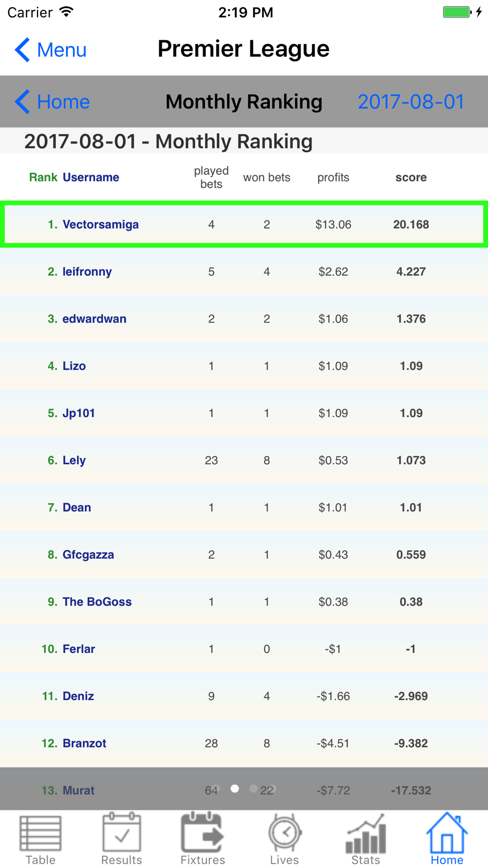Open Vectorsamiga's ranking row
The image size is (488, 868).
click(x=244, y=225)
